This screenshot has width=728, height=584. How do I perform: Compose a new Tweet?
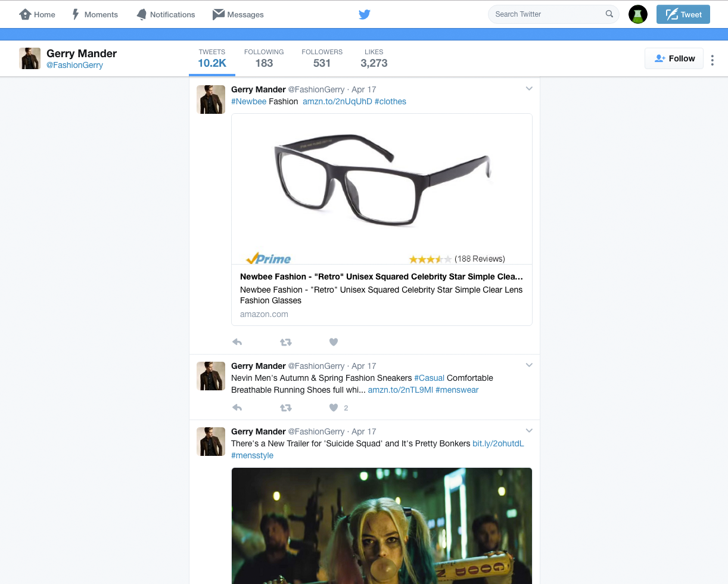(x=683, y=14)
